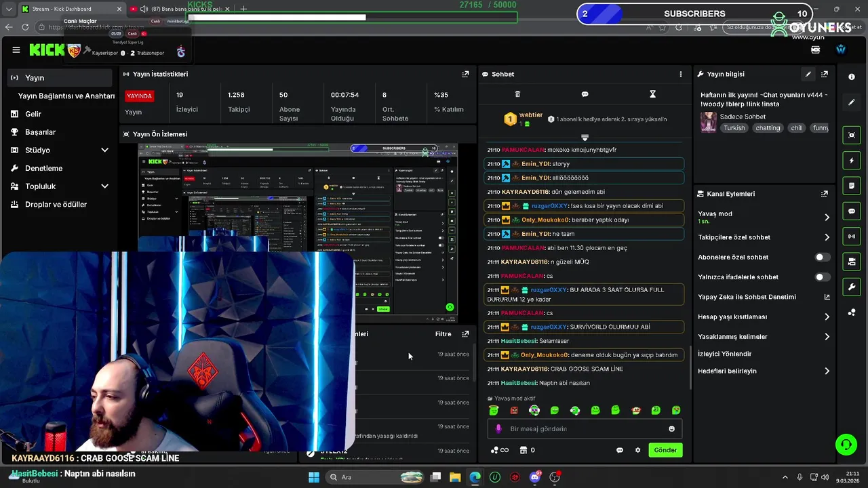This screenshot has height=488, width=868.
Task: Open File Explorer from the taskbar
Action: pyautogui.click(x=455, y=477)
